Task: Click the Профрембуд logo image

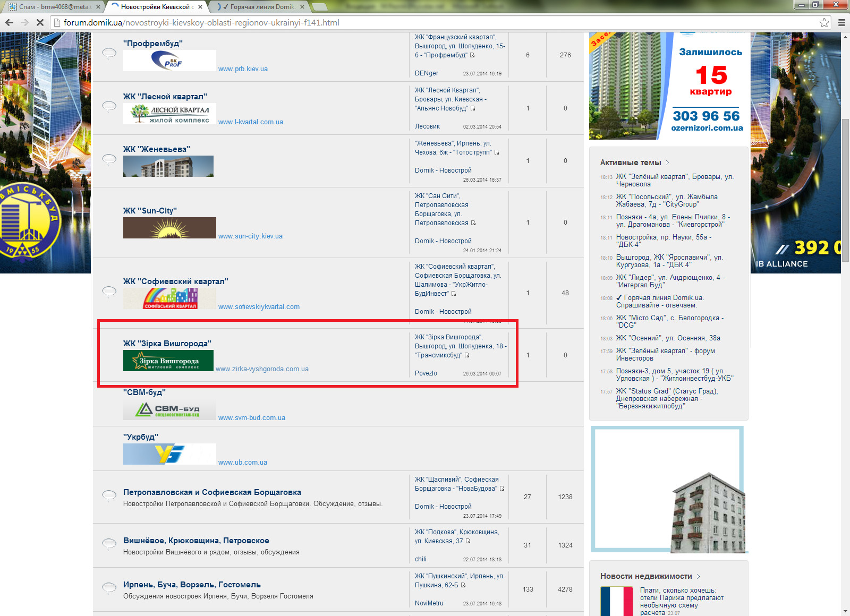Action: pyautogui.click(x=169, y=61)
